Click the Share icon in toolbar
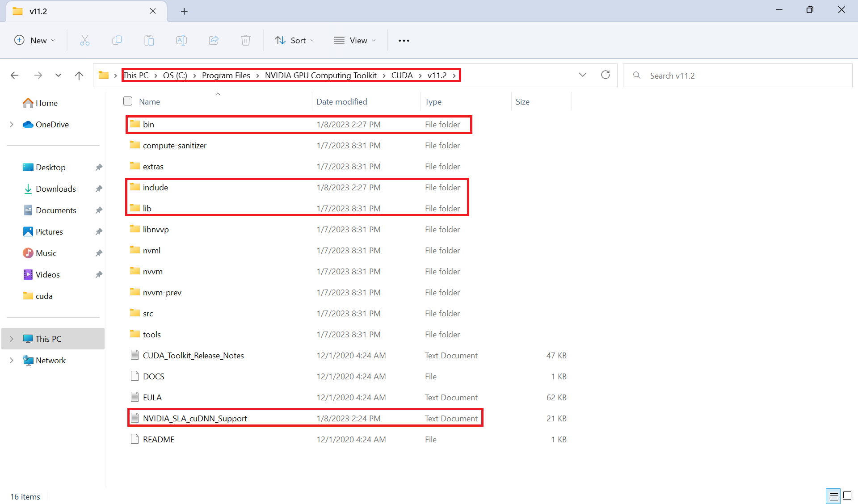This screenshot has height=504, width=858. tap(214, 41)
